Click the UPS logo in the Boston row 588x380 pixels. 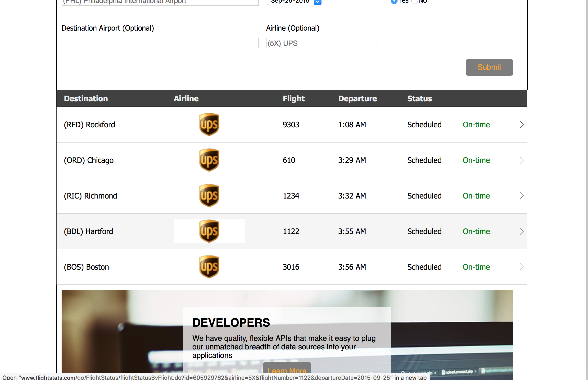[x=209, y=267]
